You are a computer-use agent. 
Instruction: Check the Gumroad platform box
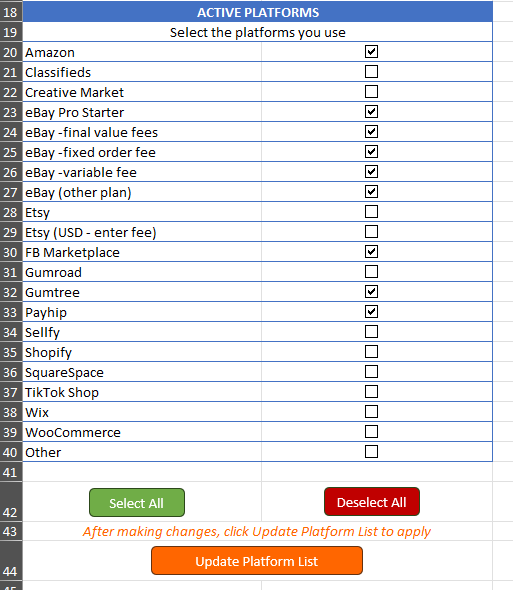tap(371, 271)
